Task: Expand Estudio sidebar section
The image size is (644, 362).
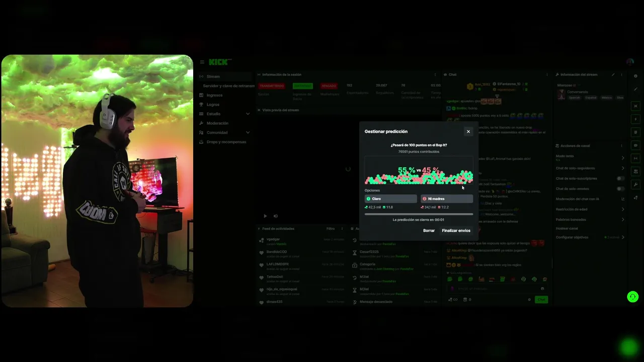Action: point(224,114)
